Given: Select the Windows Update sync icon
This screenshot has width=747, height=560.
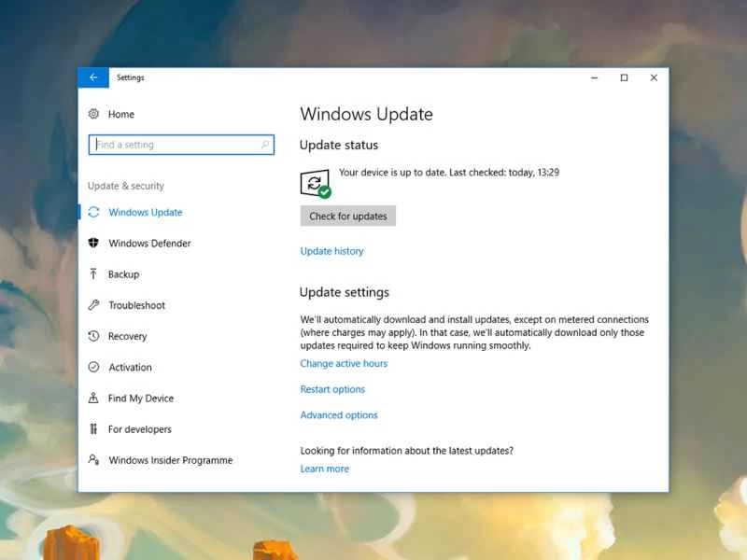Looking at the screenshot, I should coord(93,212).
